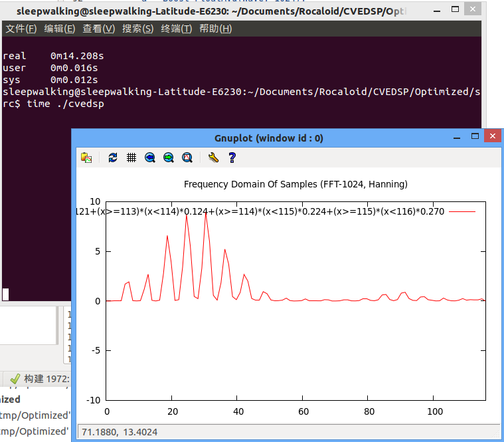
Task: Click the red legend line sample
Action: point(462,211)
